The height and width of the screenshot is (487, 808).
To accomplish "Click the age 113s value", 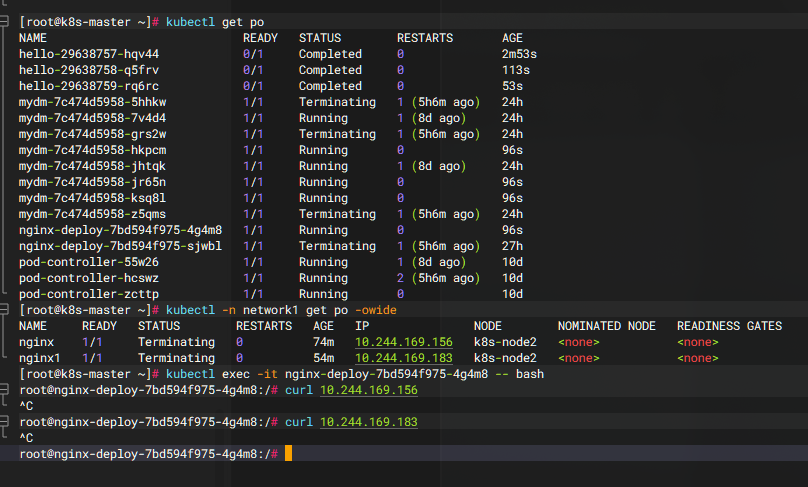I will (x=516, y=70).
